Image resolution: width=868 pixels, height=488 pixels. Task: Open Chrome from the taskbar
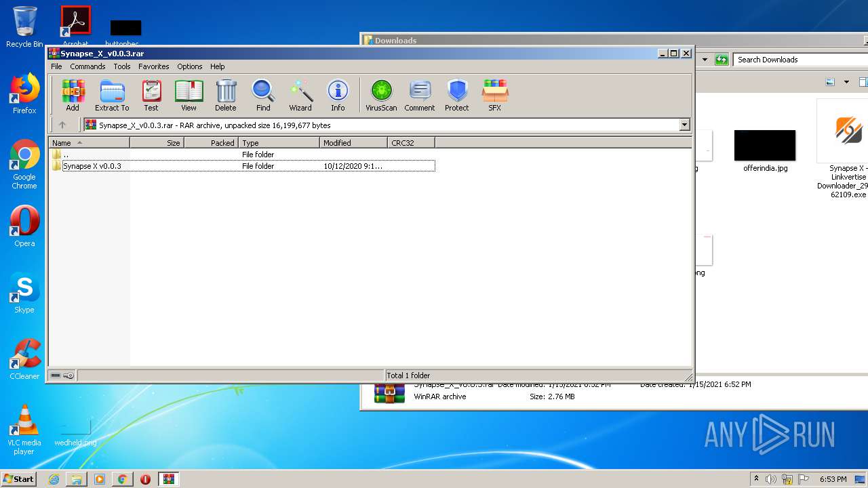(122, 479)
